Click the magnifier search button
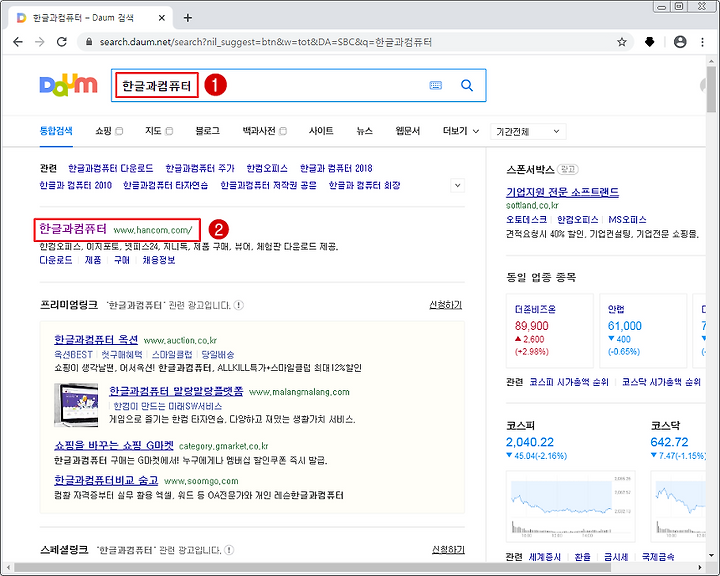Screen dimensions: 720x576 pyautogui.click(x=467, y=85)
